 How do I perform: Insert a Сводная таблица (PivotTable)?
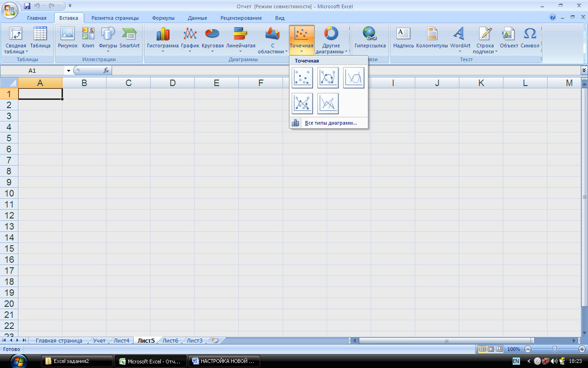point(16,40)
